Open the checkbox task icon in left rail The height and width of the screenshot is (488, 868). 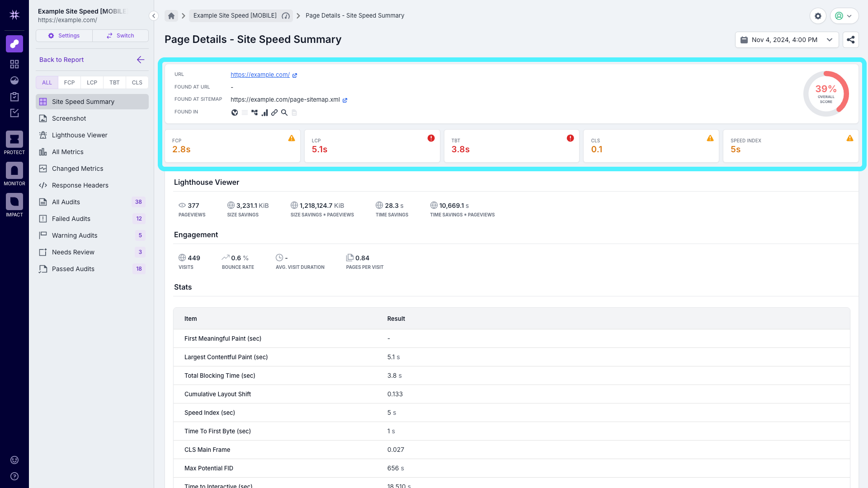[14, 113]
